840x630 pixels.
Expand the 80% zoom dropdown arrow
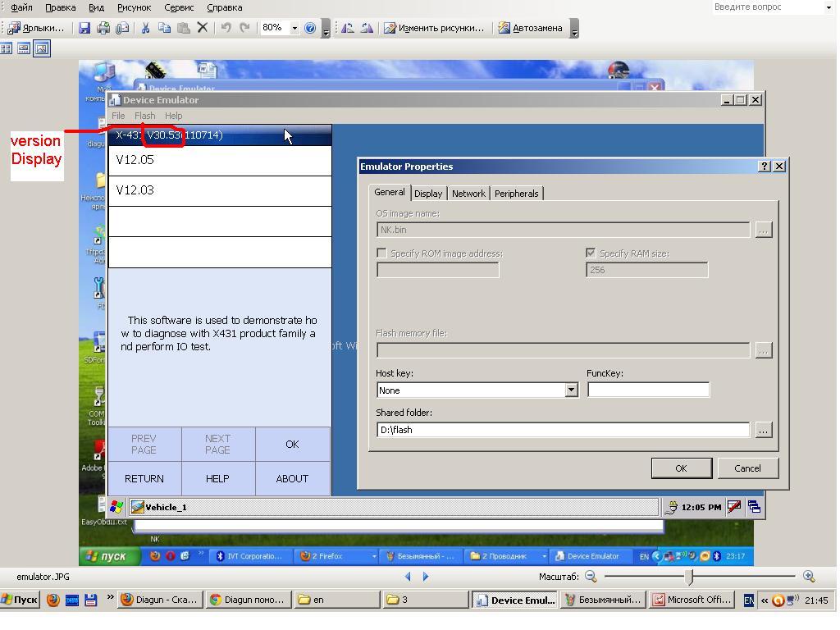click(294, 28)
